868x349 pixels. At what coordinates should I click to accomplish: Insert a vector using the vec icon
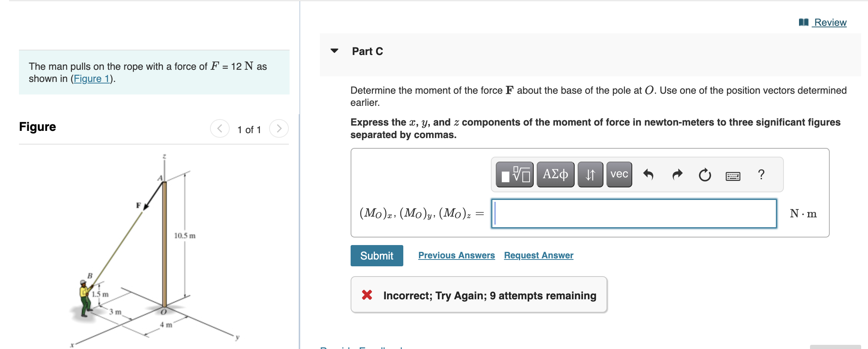pos(618,174)
